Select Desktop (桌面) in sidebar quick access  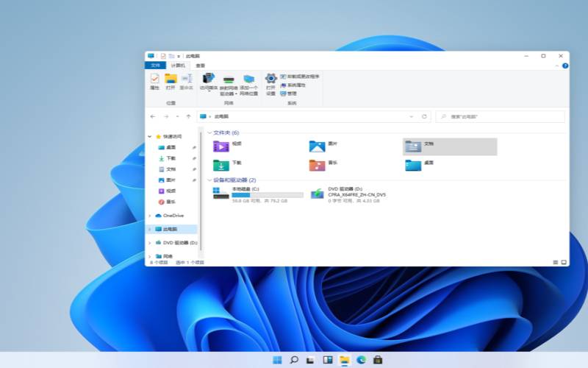[171, 147]
